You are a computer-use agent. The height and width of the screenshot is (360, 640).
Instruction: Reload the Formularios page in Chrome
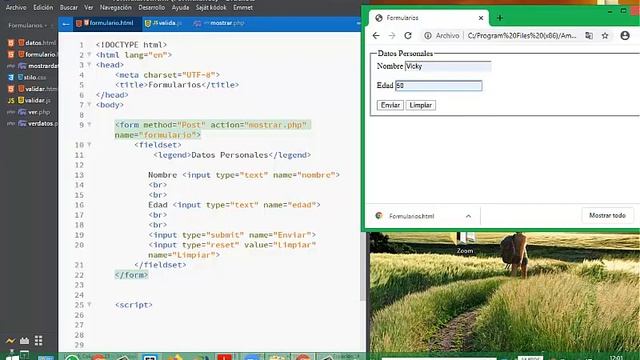pos(408,36)
